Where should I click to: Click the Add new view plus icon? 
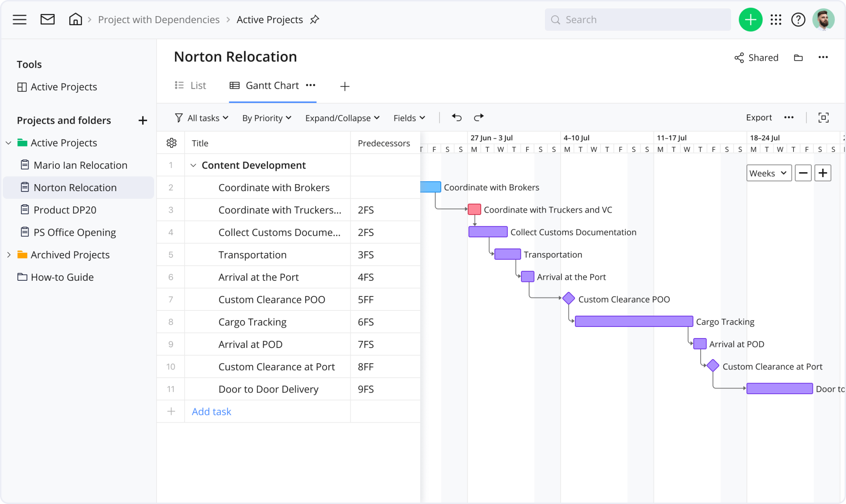[345, 86]
